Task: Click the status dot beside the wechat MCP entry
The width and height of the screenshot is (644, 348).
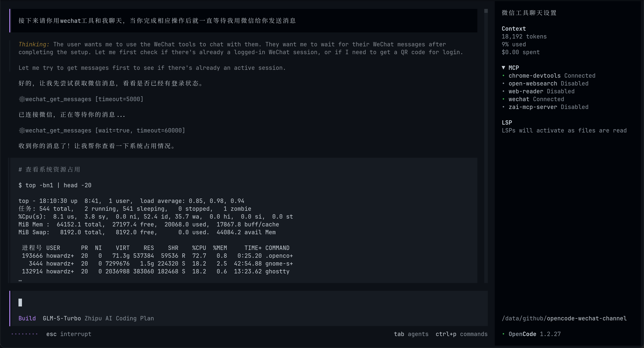Action: click(x=503, y=99)
